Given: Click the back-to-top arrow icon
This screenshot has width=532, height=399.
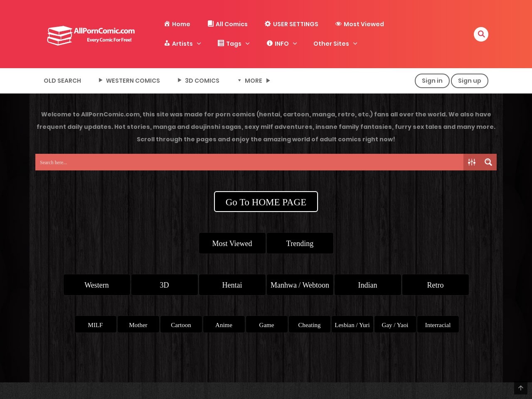Looking at the screenshot, I should [521, 388].
